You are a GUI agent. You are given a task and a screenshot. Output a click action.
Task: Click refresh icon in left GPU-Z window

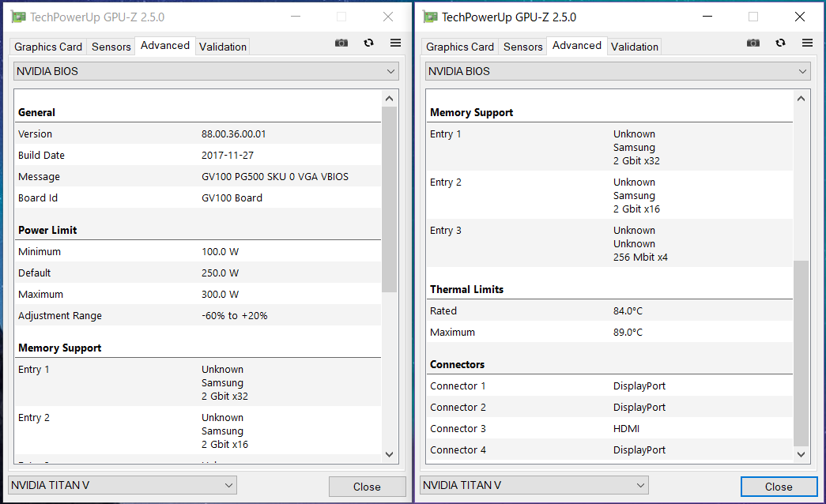(x=369, y=43)
